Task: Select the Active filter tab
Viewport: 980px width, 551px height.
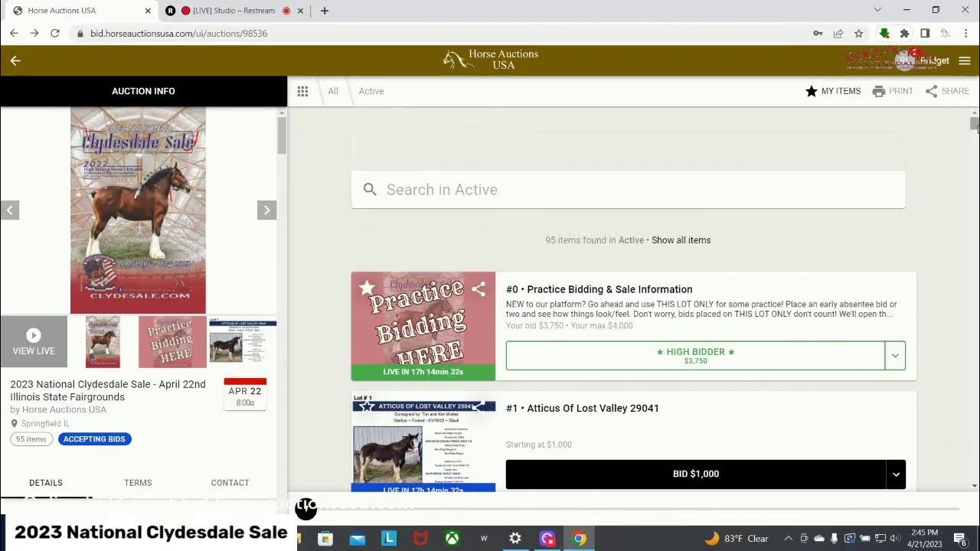Action: 371,91
